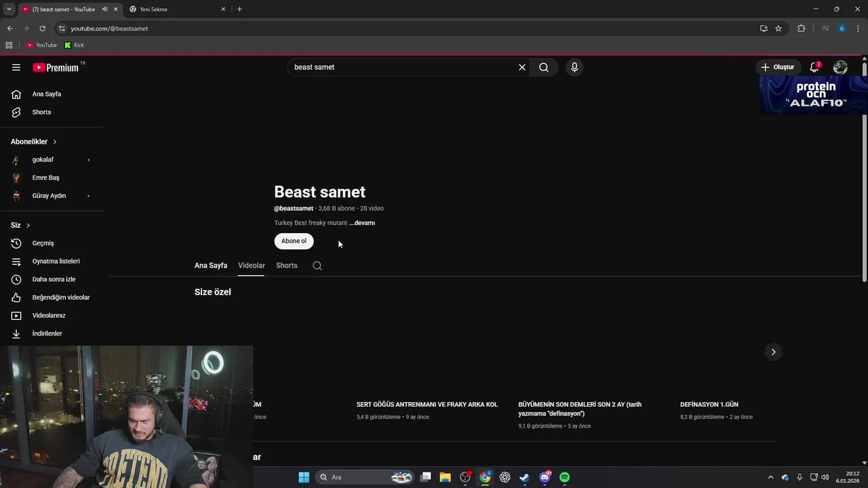Click the Windows taskbar Ara search box

pos(365,477)
